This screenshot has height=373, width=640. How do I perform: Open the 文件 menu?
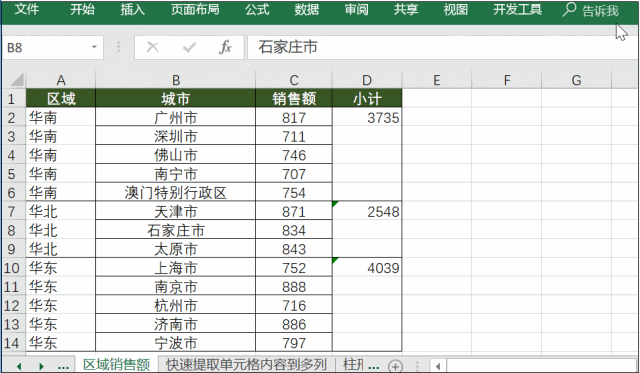[27, 9]
